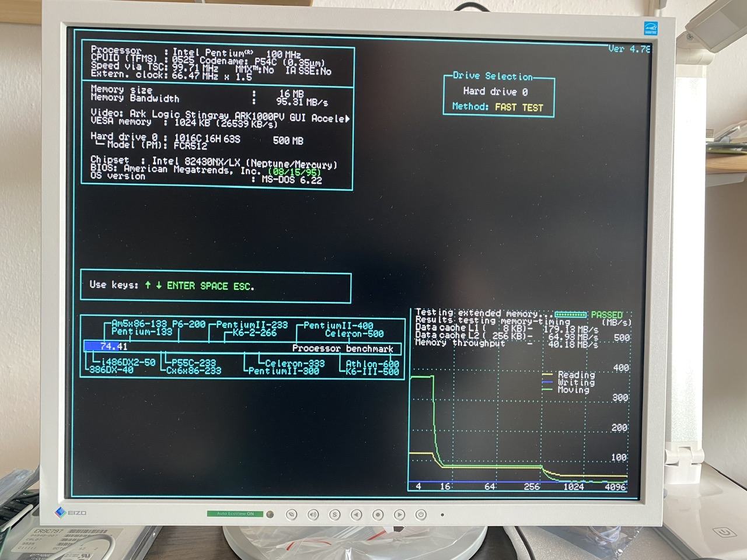Tap the monitor's EcoView leaf button

click(291, 514)
